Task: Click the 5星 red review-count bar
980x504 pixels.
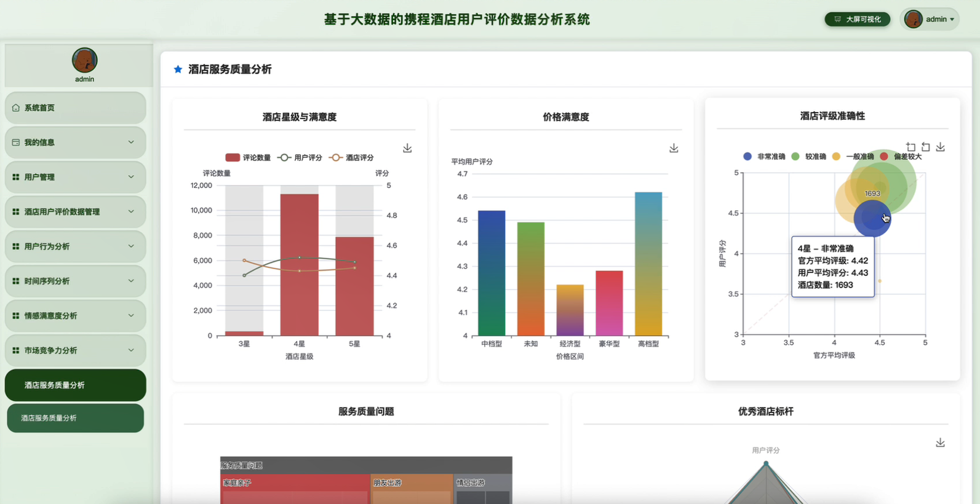Action: pos(354,286)
